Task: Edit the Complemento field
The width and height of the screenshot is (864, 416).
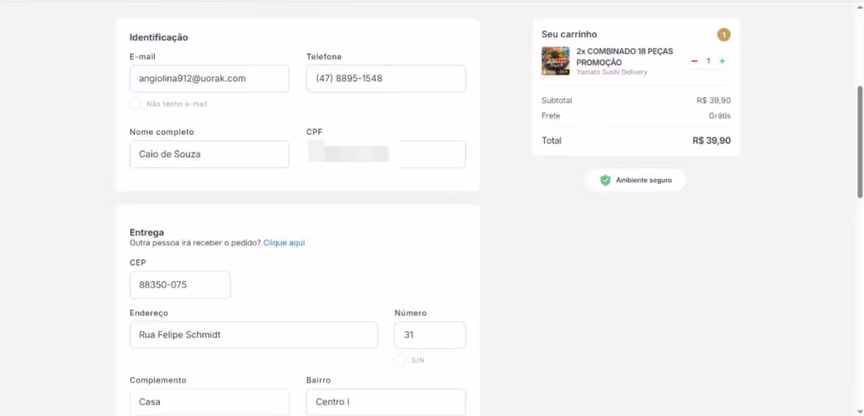Action: tap(209, 402)
